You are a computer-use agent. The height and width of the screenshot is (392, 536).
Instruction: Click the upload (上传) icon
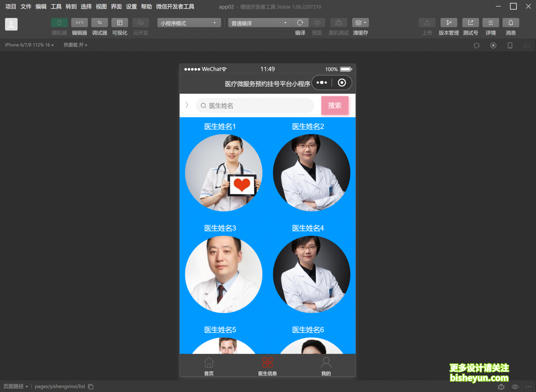click(427, 23)
